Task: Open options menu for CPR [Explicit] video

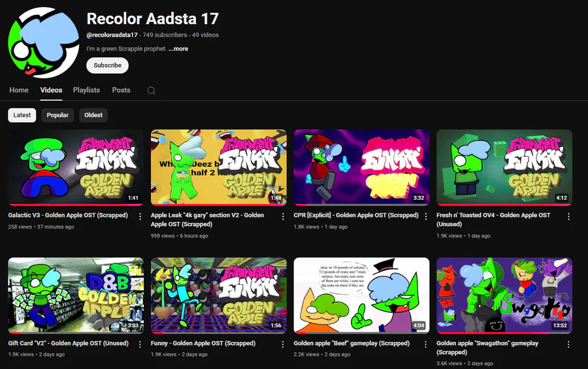Action: pyautogui.click(x=425, y=216)
